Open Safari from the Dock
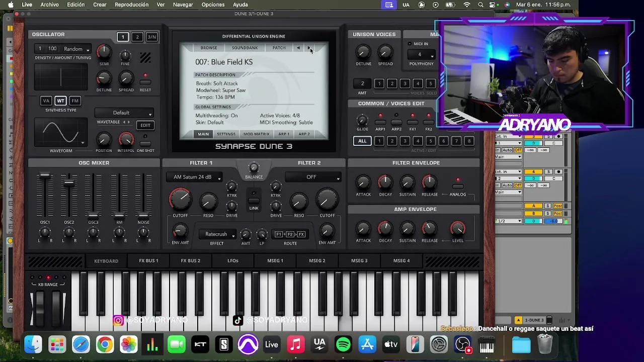644x362 pixels. pyautogui.click(x=81, y=345)
